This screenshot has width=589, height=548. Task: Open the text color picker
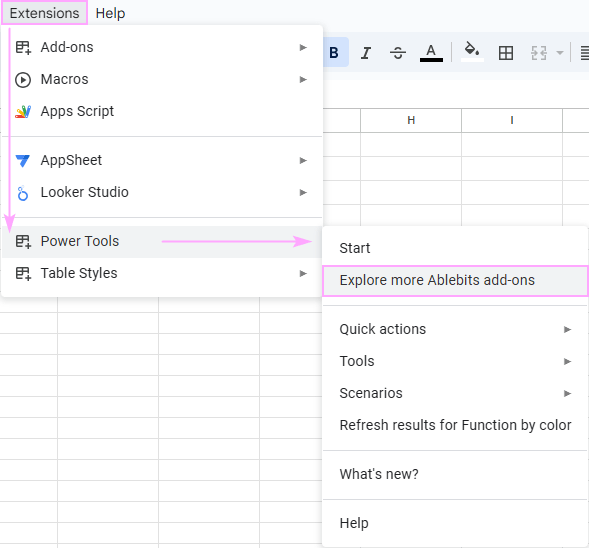pyautogui.click(x=431, y=53)
